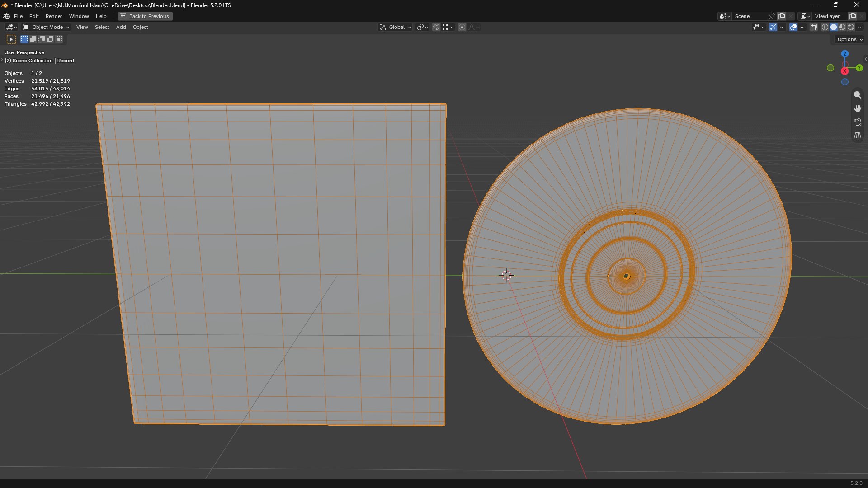
Task: Switch to rendered viewport shading
Action: (x=851, y=28)
